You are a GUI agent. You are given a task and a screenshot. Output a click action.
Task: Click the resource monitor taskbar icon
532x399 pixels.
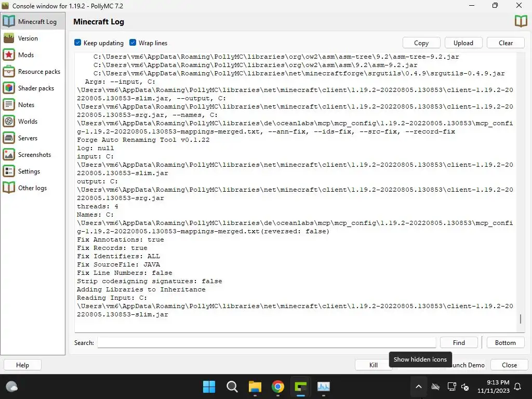click(323, 387)
